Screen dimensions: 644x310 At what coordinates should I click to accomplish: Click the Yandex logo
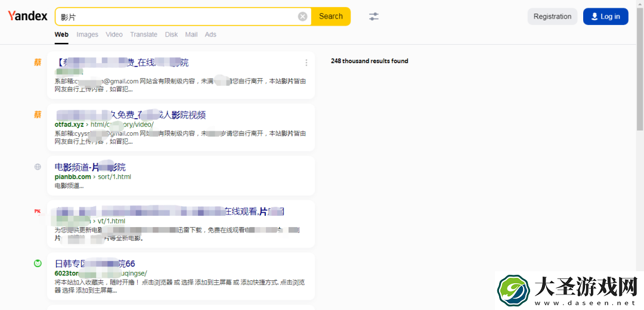pos(27,17)
